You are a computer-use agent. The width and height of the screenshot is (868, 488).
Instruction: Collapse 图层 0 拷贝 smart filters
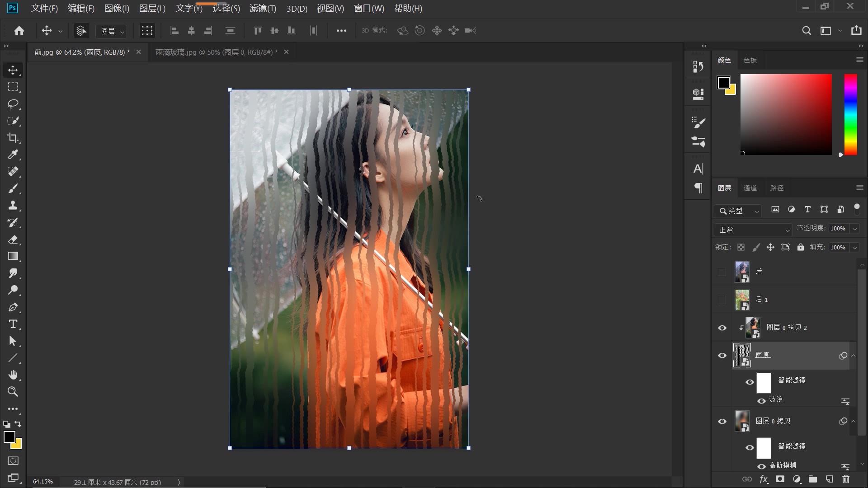click(x=854, y=422)
